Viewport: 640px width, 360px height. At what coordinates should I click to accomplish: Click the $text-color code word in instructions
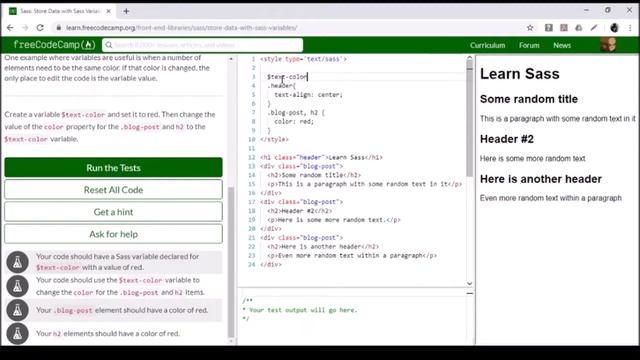[83, 115]
